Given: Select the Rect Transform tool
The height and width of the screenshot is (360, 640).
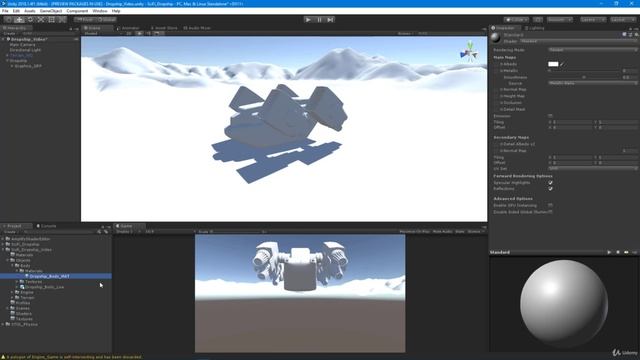Looking at the screenshot, I should [x=51, y=20].
